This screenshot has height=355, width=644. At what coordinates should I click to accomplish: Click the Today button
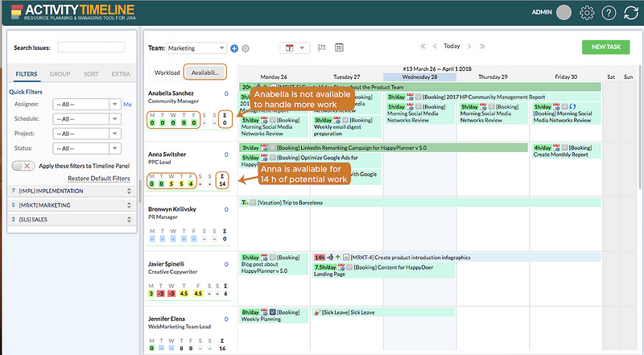coord(452,46)
